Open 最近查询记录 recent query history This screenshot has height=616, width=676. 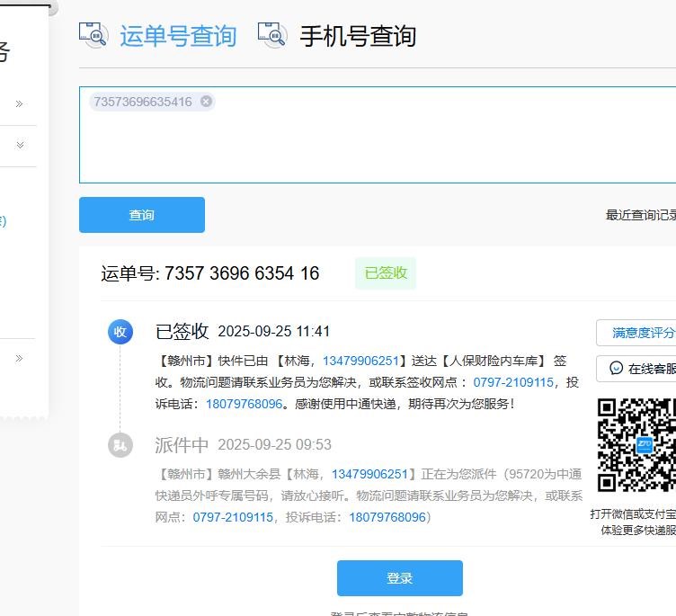641,215
